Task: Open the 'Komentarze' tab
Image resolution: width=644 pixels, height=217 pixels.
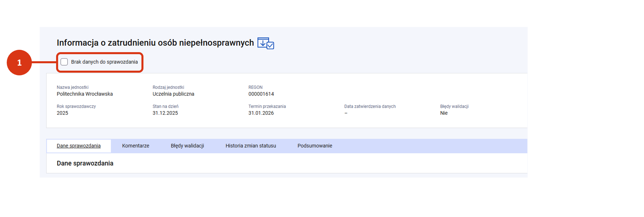Action: tap(135, 146)
